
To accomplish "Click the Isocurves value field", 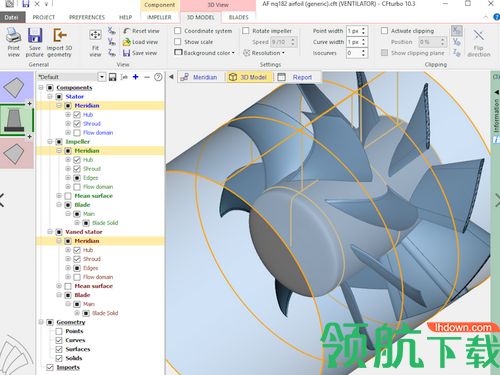I will point(353,53).
